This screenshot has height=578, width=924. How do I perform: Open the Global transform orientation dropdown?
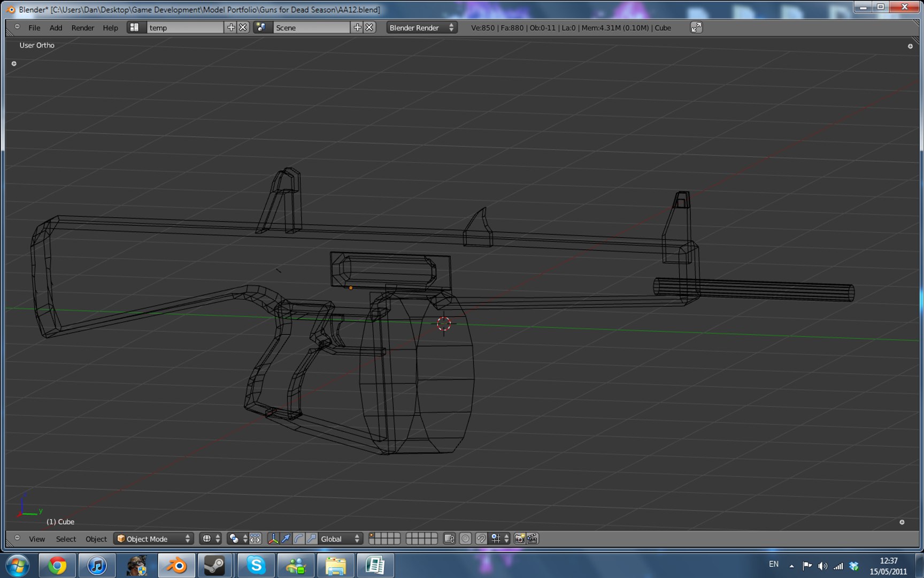click(341, 538)
